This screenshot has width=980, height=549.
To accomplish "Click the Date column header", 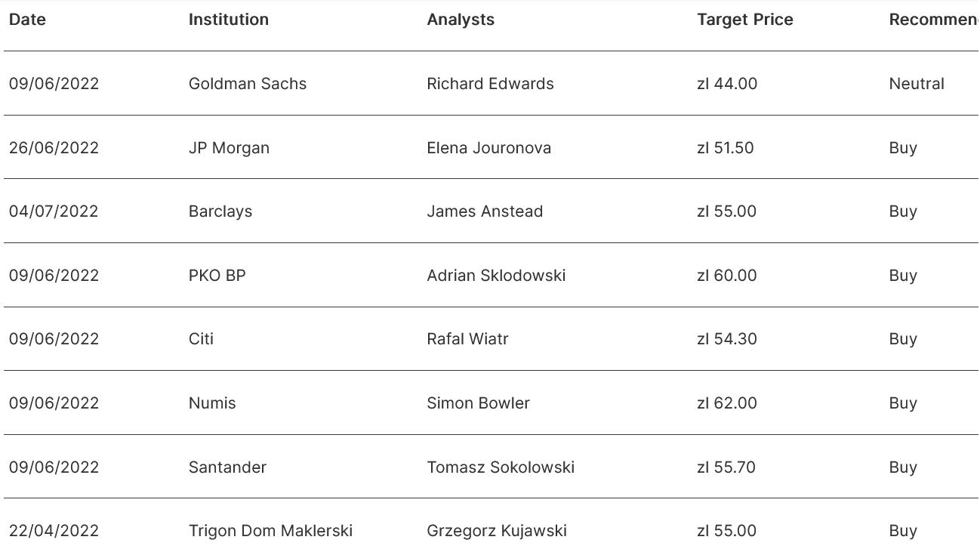I will (27, 20).
